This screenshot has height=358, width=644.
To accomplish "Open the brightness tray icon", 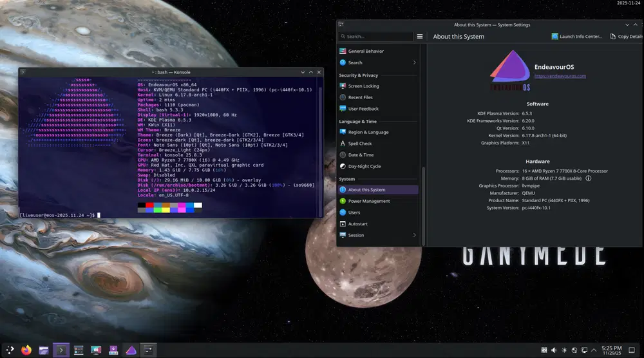I will click(564, 350).
